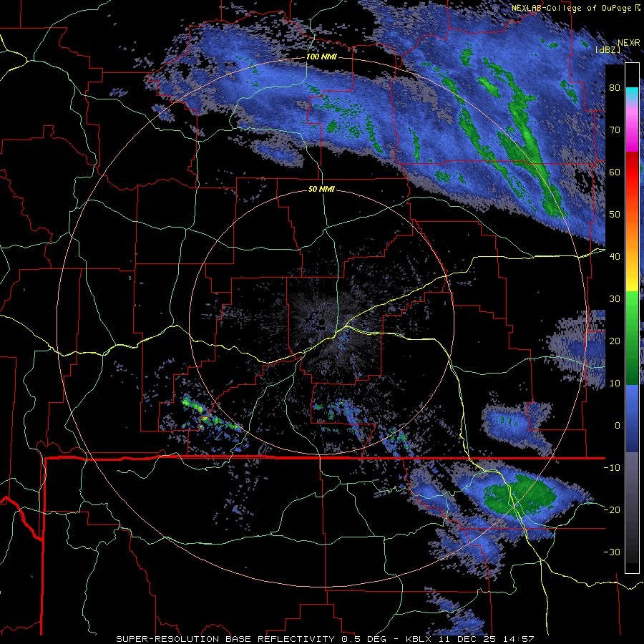Select the -30 value on the dBZ scale

pyautogui.click(x=612, y=552)
